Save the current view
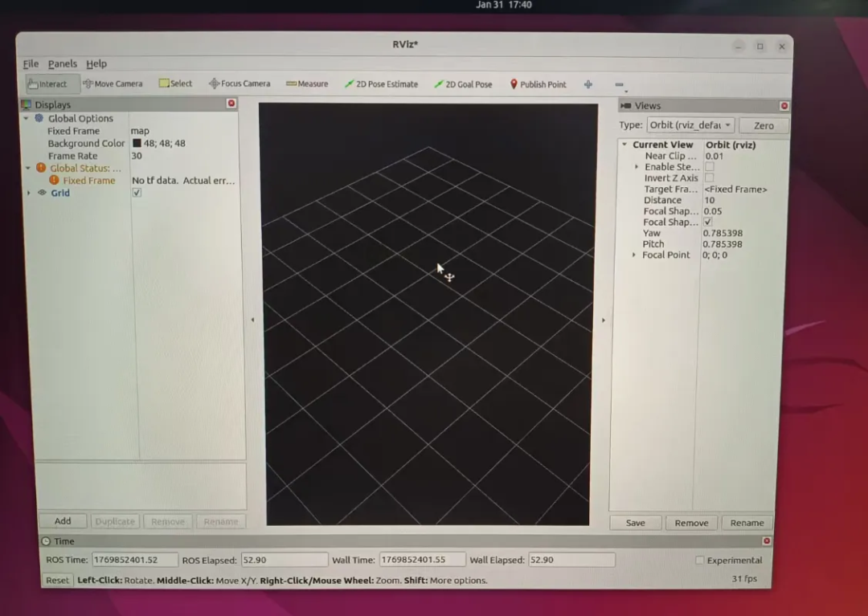The height and width of the screenshot is (616, 868). pos(635,523)
